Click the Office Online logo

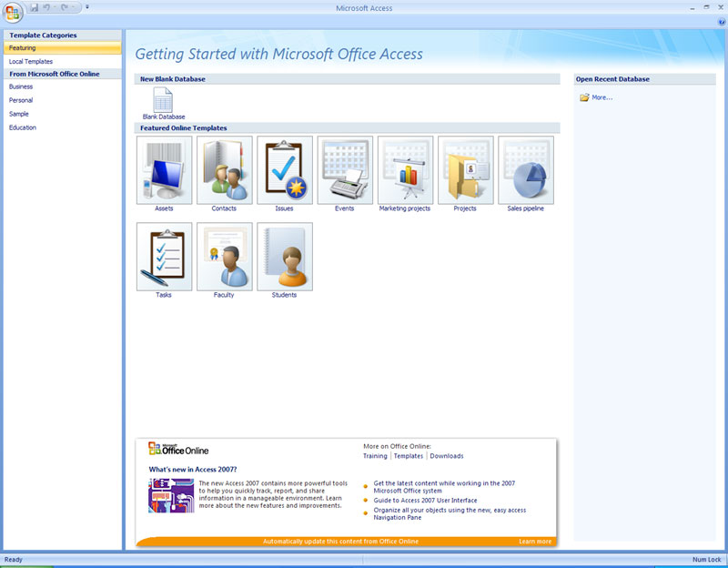click(178, 449)
